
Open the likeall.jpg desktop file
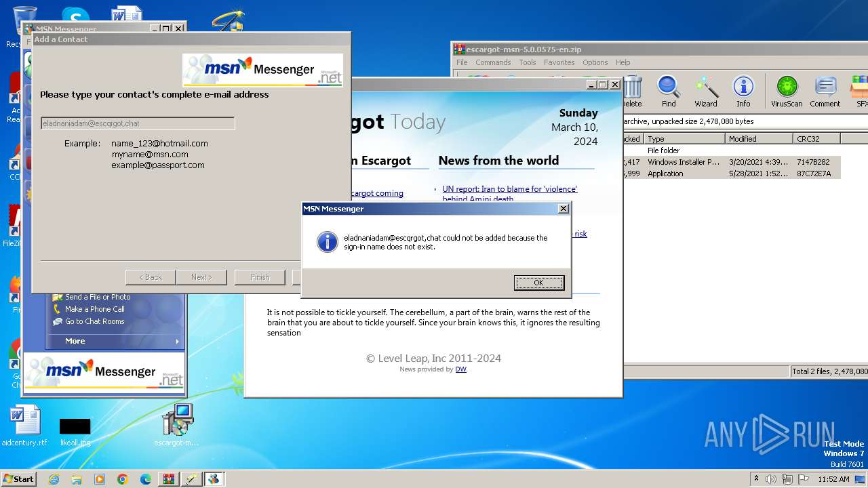coord(75,432)
